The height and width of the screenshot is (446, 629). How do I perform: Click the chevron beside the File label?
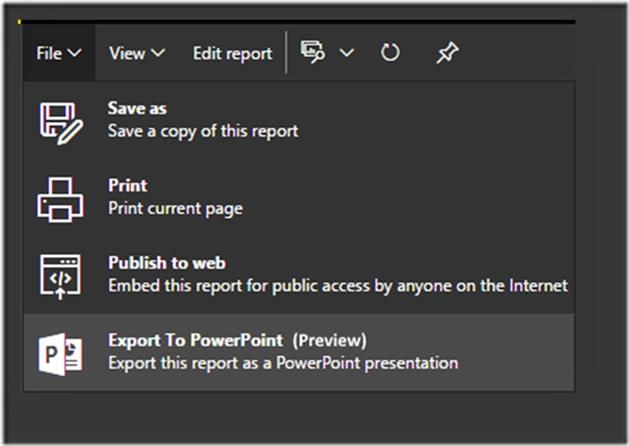(x=75, y=53)
